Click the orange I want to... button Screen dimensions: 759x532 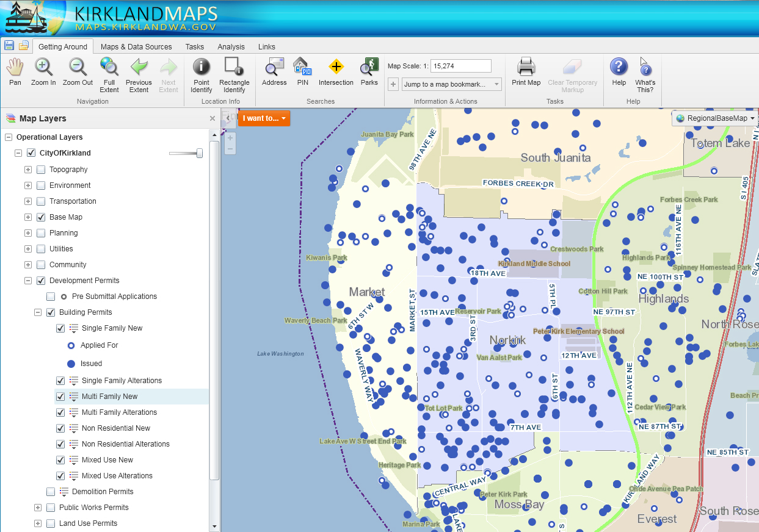tap(264, 118)
